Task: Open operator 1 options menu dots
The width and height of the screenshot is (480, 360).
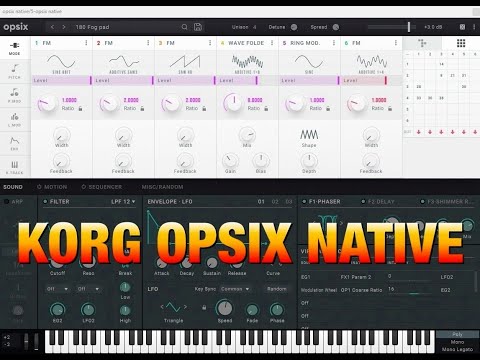Action: (86, 43)
